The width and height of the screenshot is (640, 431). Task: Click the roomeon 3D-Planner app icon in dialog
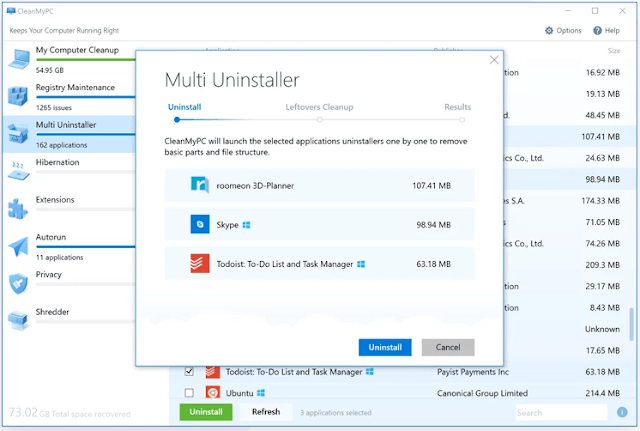pyautogui.click(x=200, y=185)
